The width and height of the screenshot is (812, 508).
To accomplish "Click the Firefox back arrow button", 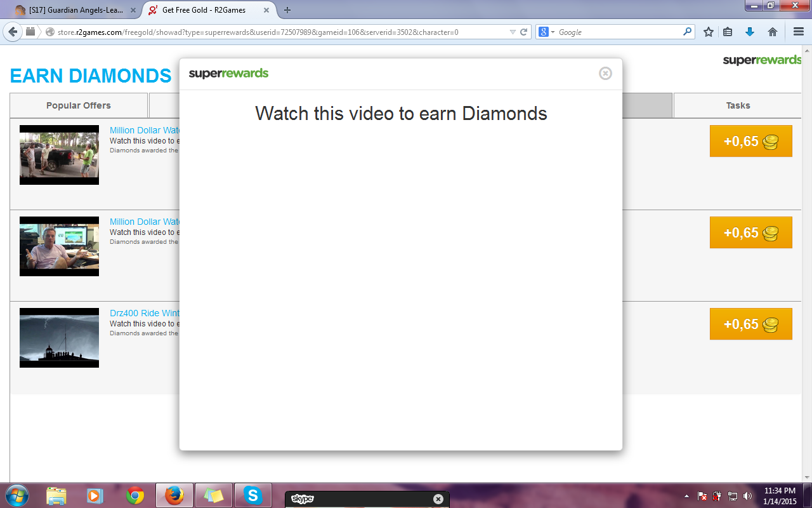I will pos(12,32).
